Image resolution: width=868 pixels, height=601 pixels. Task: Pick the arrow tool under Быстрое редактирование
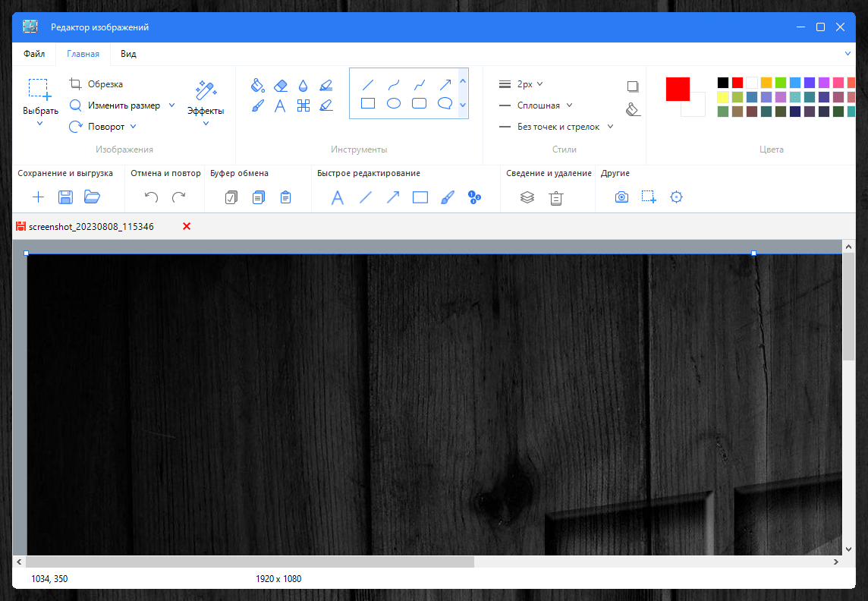tap(393, 197)
